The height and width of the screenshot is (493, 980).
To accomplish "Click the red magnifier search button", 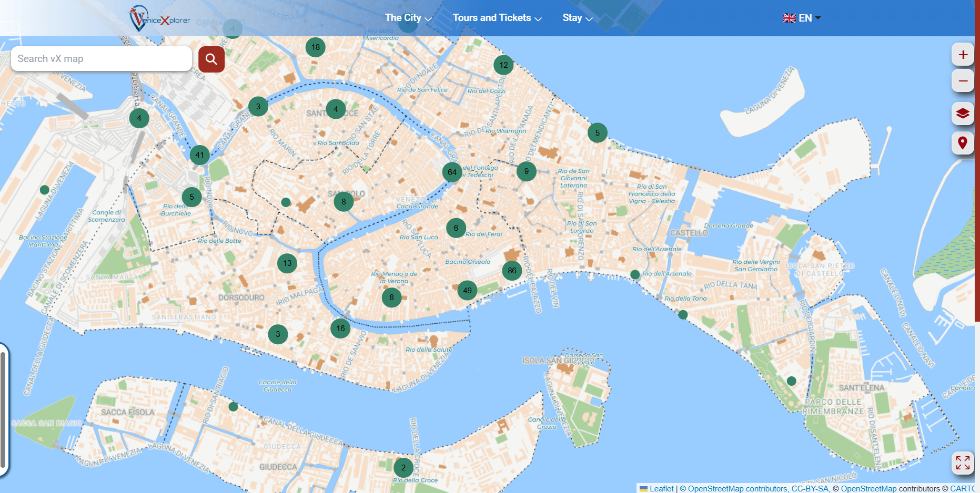I will click(x=211, y=59).
